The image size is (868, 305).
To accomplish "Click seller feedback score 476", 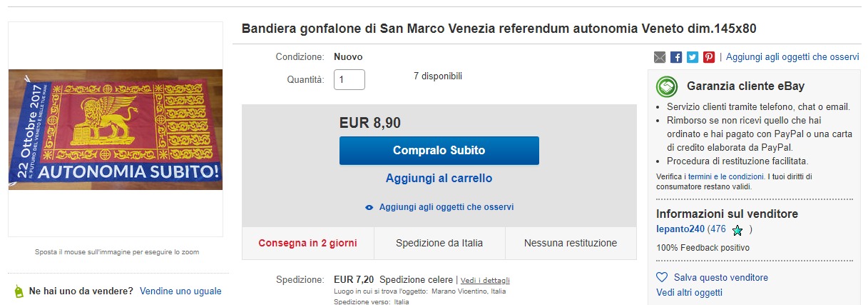I will (717, 229).
